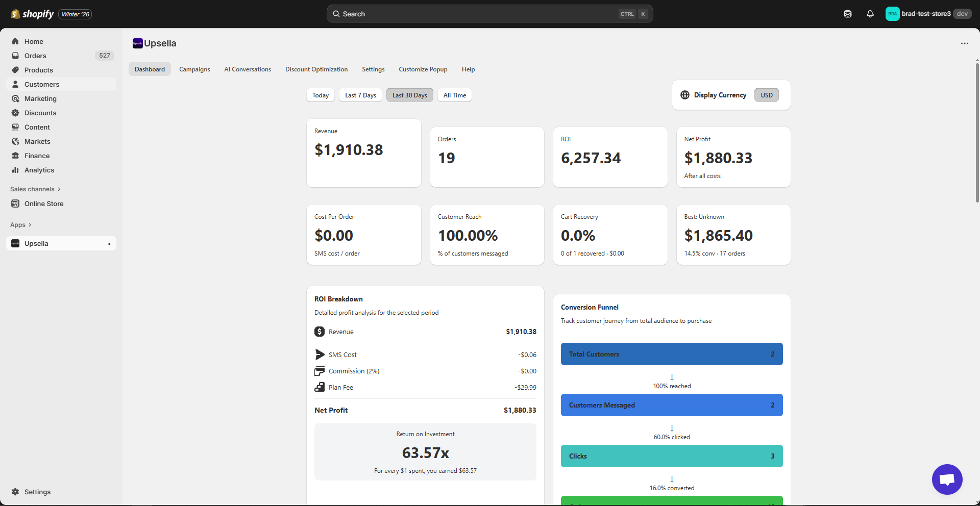Click the Upsella app icon in sidebar
980x506 pixels.
tap(15, 243)
